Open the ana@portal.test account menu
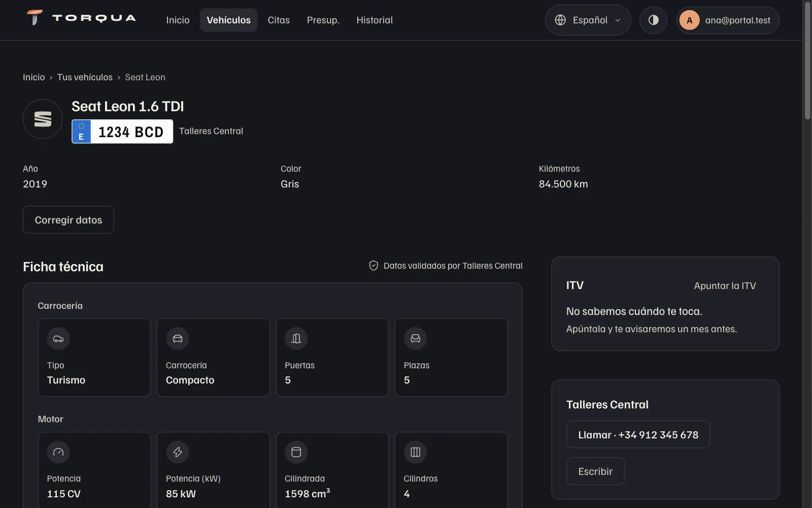This screenshot has width=812, height=508. [x=728, y=20]
